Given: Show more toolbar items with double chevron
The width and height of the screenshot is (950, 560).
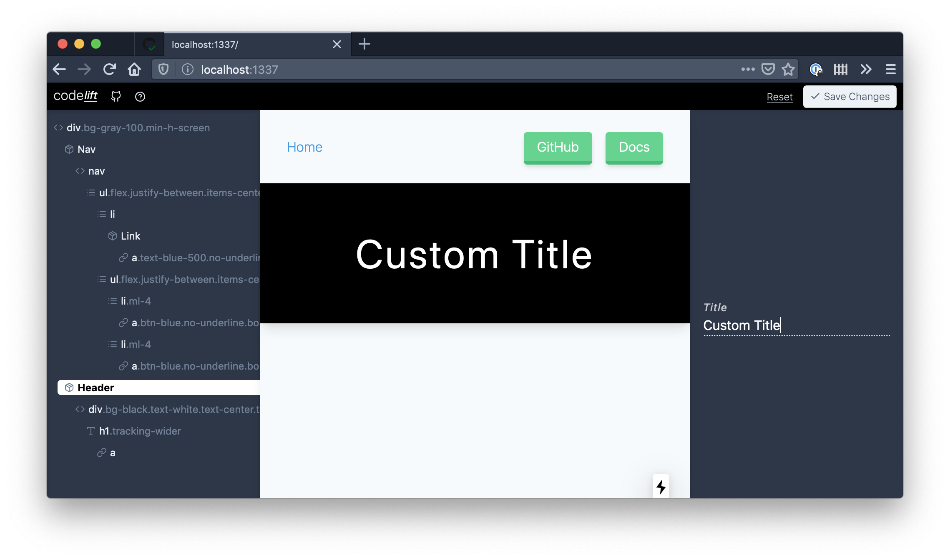Looking at the screenshot, I should click(x=866, y=69).
